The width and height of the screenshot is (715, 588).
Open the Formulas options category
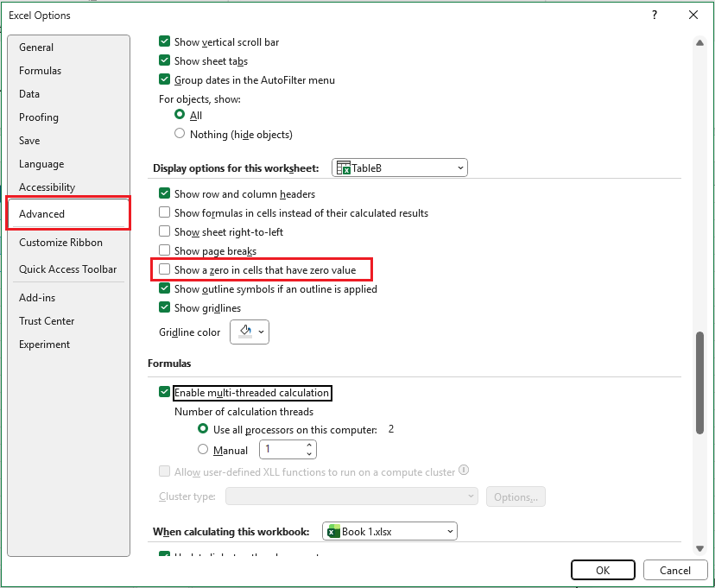tap(40, 71)
